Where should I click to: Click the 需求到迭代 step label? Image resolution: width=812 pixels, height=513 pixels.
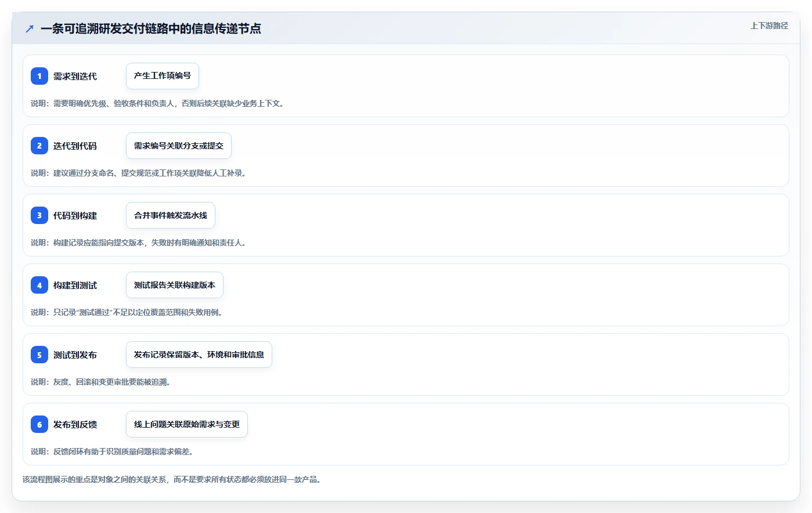tap(75, 76)
